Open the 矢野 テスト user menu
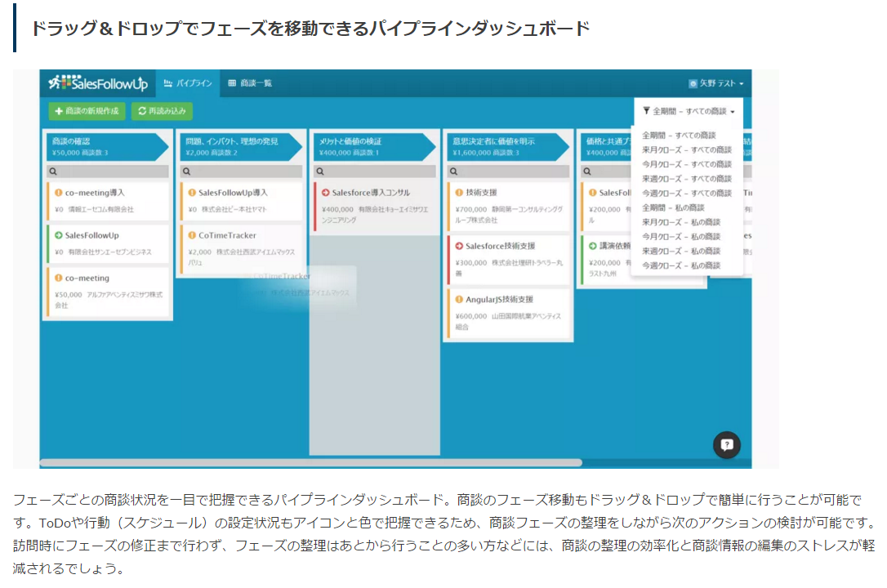887x588 pixels. [716, 83]
